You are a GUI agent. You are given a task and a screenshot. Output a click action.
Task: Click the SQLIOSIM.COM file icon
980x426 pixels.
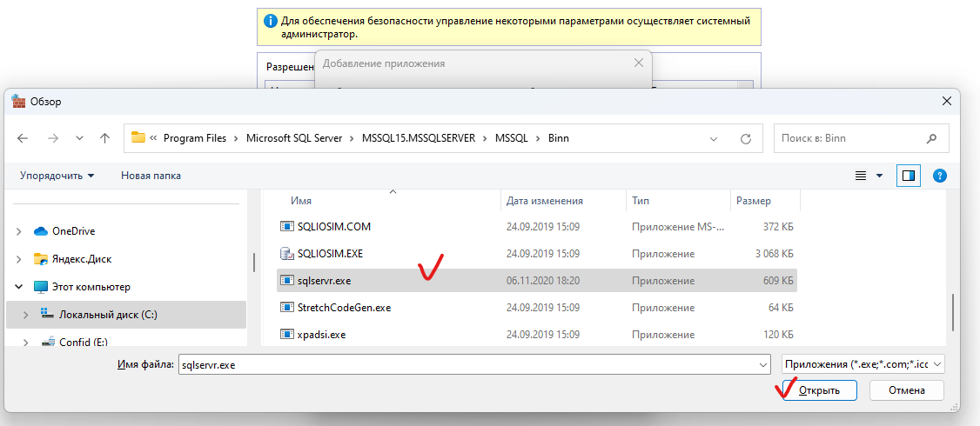coord(287,227)
